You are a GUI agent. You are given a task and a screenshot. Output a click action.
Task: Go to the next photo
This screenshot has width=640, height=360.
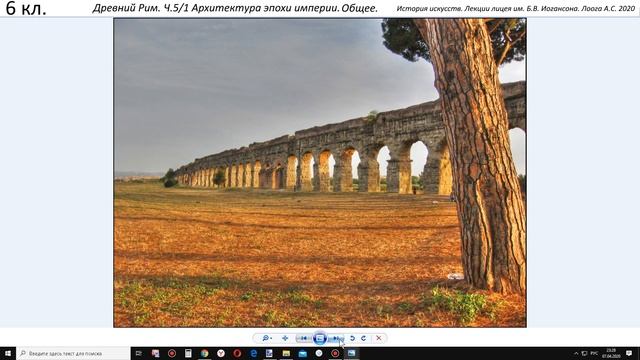pyautogui.click(x=337, y=338)
